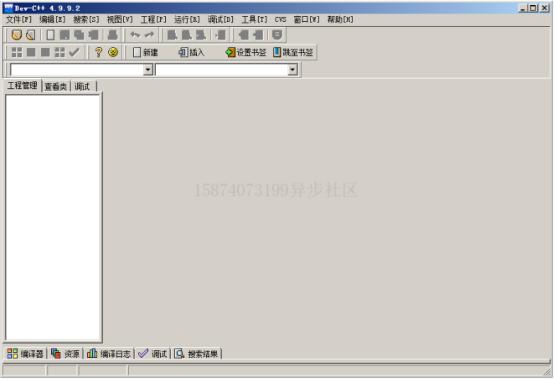Click the Go to Line toolbar icon
Screen dimensions: 554x380
(221, 35)
